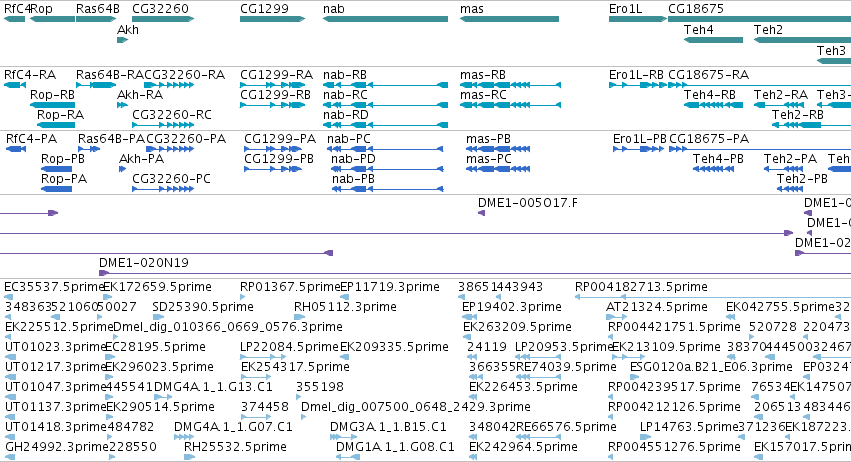Select protein CG32260-PC feature
This screenshot has height=462, width=851.
pyautogui.click(x=163, y=189)
